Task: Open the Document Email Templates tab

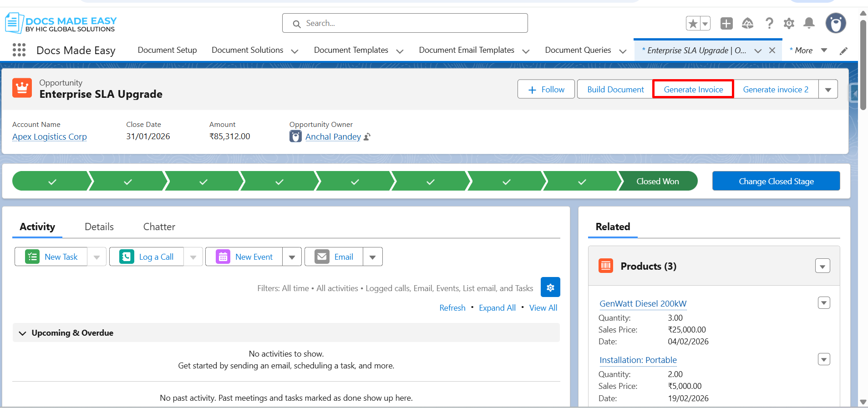Action: pos(467,50)
